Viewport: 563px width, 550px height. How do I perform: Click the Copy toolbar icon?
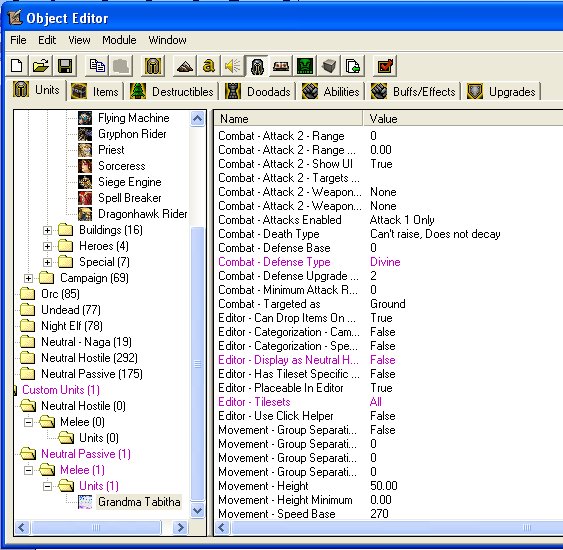[97, 66]
